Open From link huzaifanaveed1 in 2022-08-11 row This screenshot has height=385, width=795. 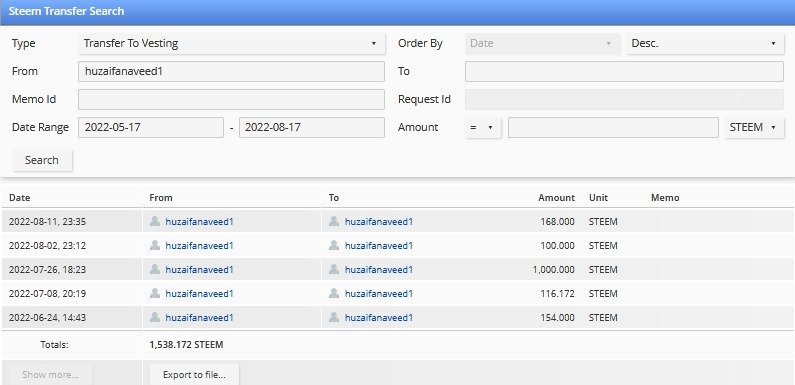199,222
